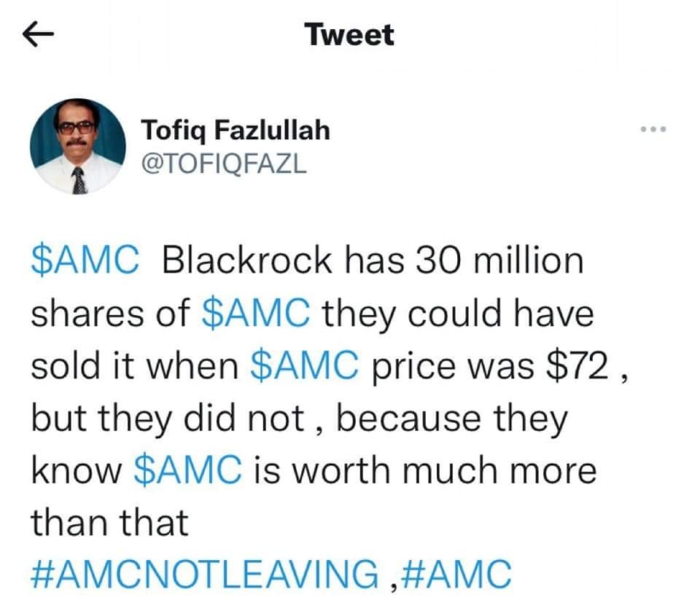Open Tofiq Fazlullah's profile picture
Viewport: 700px width, 614px height.
pos(78,147)
